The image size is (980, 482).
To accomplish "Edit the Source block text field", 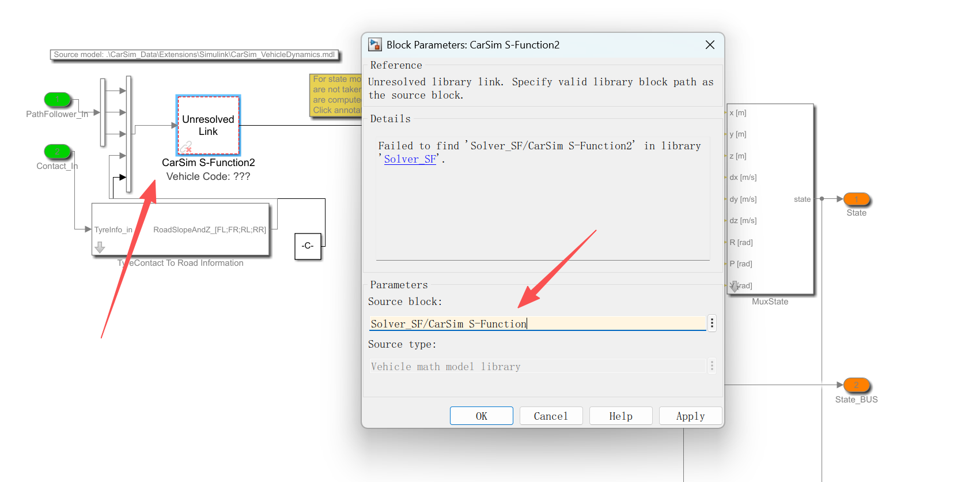I will (537, 323).
